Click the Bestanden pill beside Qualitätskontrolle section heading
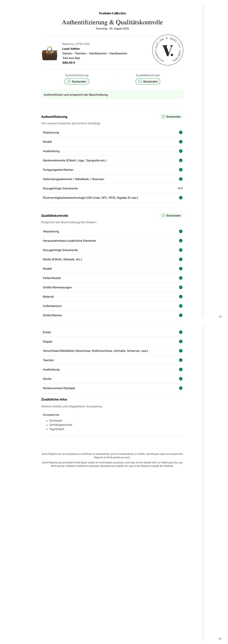The image size is (228, 644). coord(171,216)
